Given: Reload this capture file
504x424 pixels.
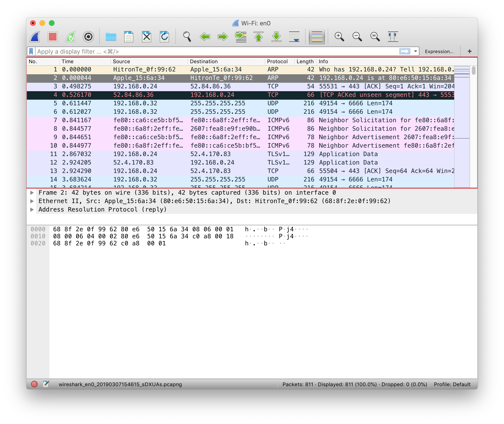Looking at the screenshot, I should point(164,36).
